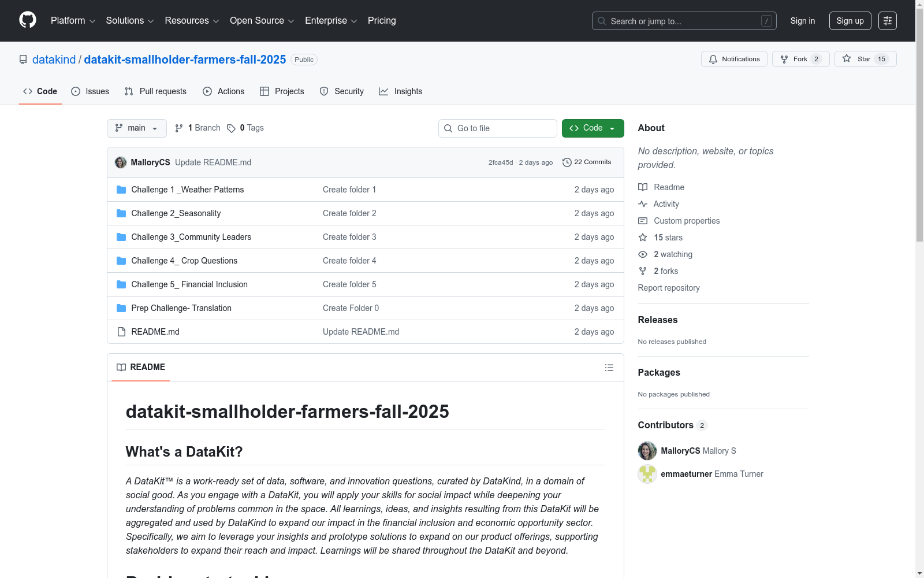Switch to the Issues tab

pos(90,91)
